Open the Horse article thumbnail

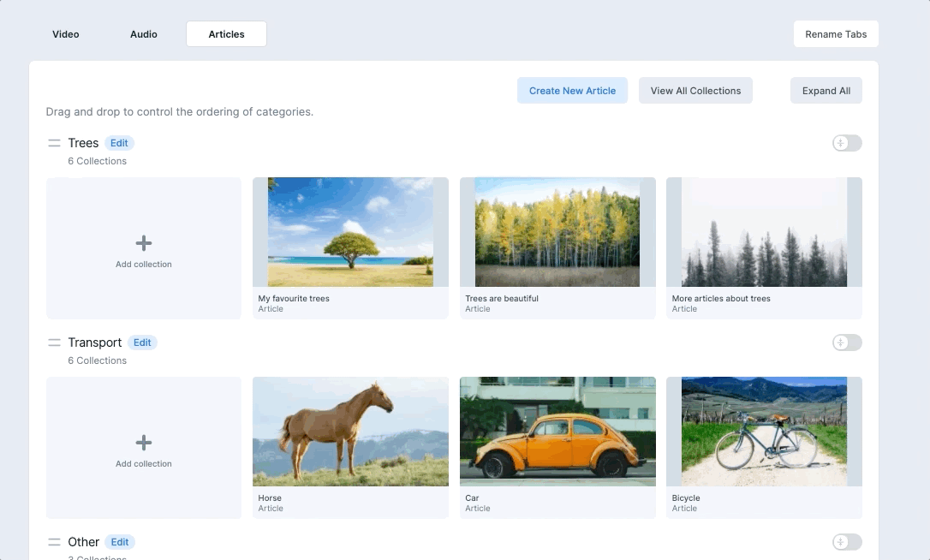[x=350, y=432]
